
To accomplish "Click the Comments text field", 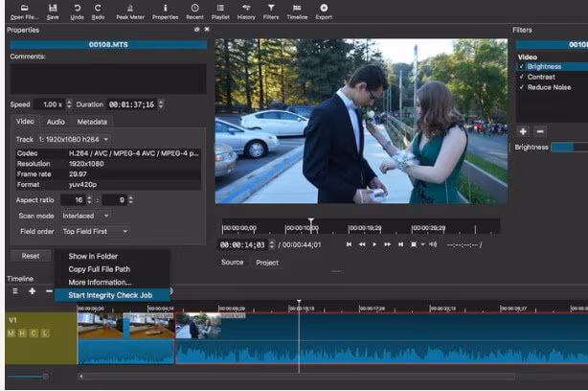I will [107, 79].
